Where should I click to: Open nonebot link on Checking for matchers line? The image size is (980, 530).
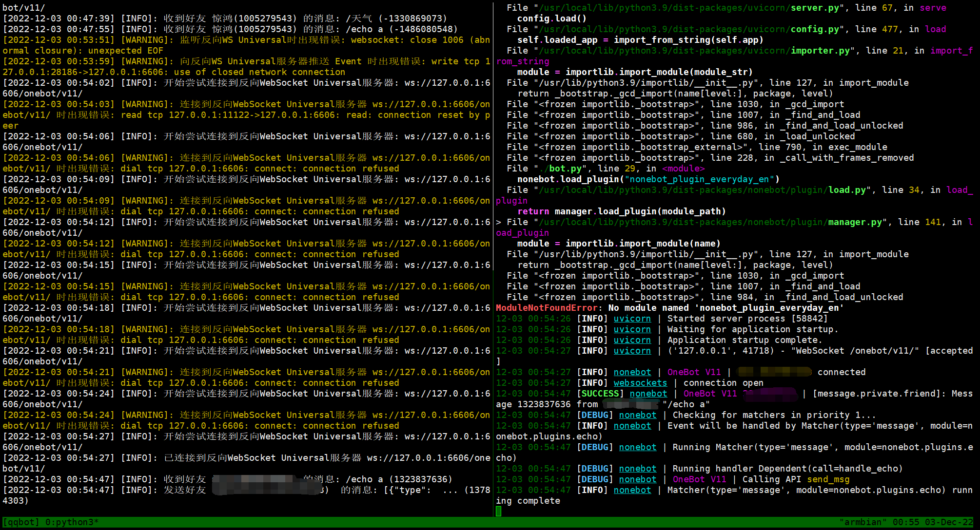(x=638, y=415)
